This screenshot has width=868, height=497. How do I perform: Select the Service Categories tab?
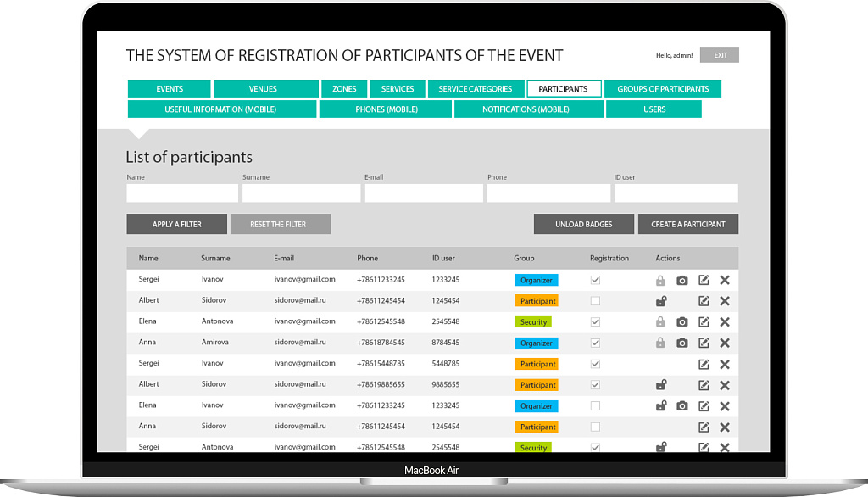(x=476, y=89)
